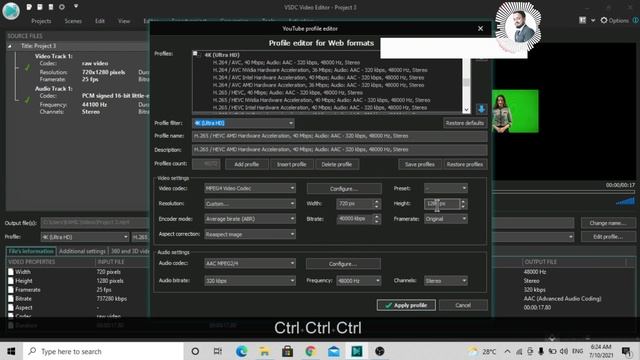Open Microsoft Edge from the taskbar
The image size is (640, 360).
pos(241,351)
